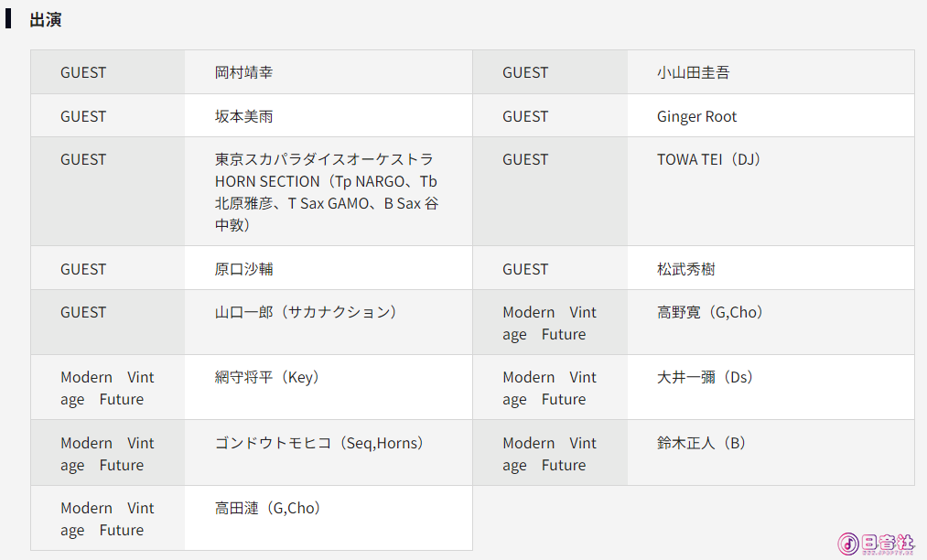Click 大井一彌（Ds） band member cell
Image resolution: width=927 pixels, height=560 pixels.
tap(771, 387)
